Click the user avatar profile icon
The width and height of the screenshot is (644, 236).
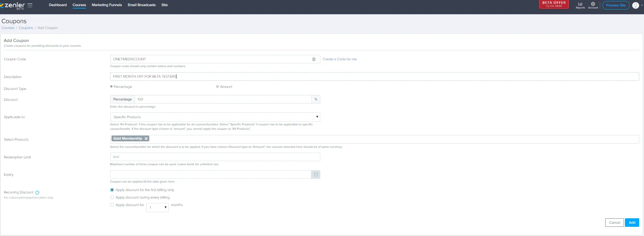tap(635, 5)
